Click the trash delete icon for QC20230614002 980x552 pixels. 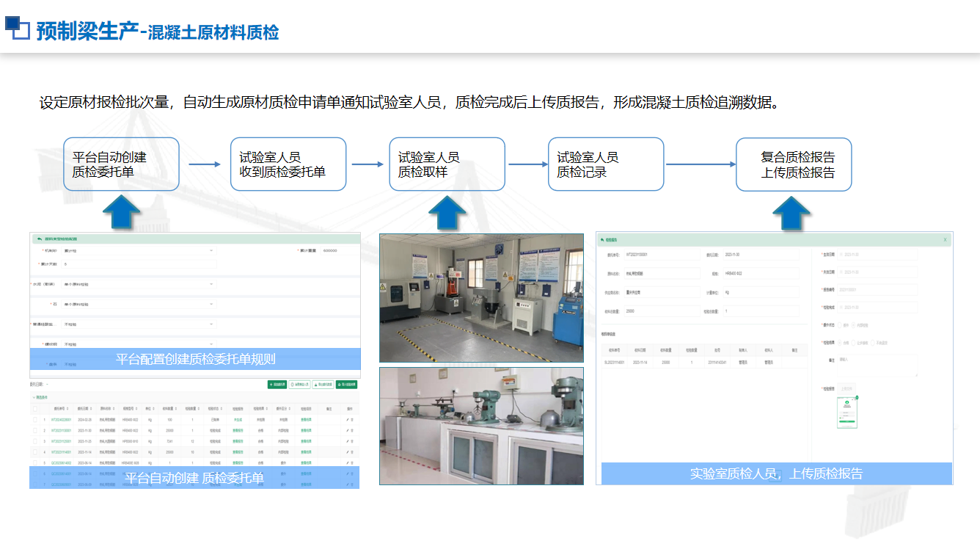353,464
